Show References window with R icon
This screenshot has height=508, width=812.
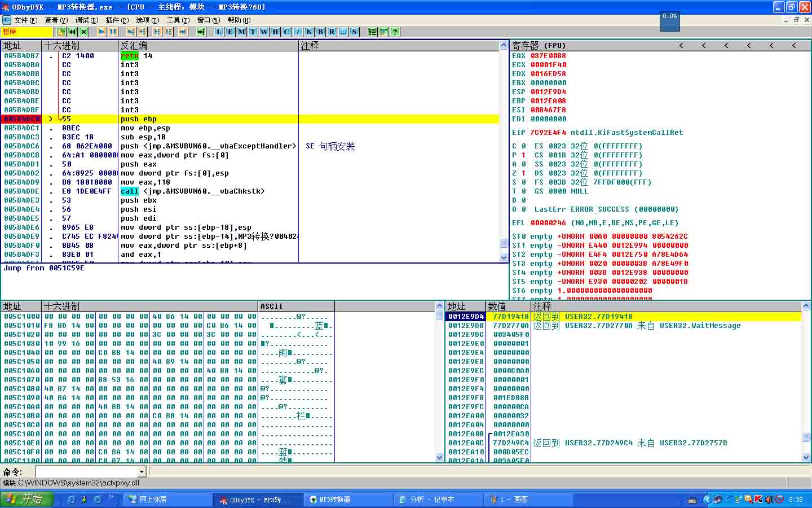[x=332, y=32]
